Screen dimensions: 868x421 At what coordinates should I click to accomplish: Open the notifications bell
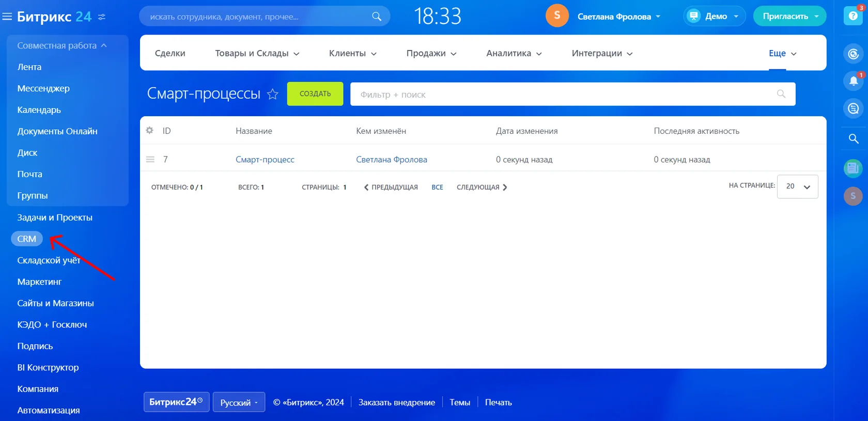click(854, 81)
